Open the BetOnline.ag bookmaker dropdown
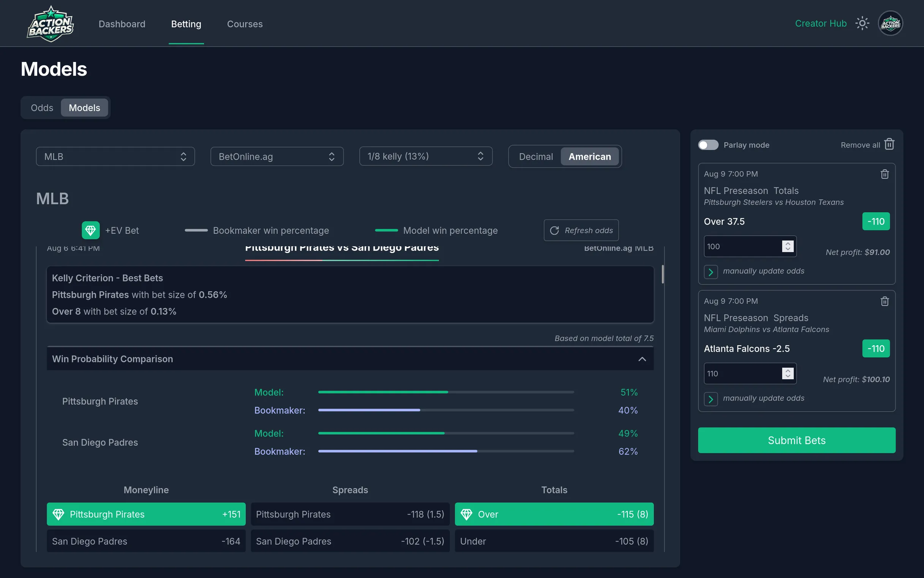The image size is (924, 578). pyautogui.click(x=277, y=156)
